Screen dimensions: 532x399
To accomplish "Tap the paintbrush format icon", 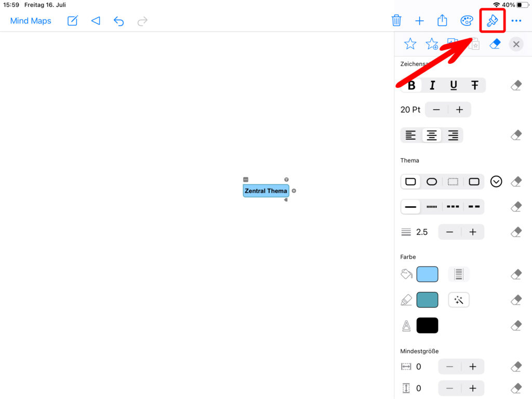I will click(492, 21).
